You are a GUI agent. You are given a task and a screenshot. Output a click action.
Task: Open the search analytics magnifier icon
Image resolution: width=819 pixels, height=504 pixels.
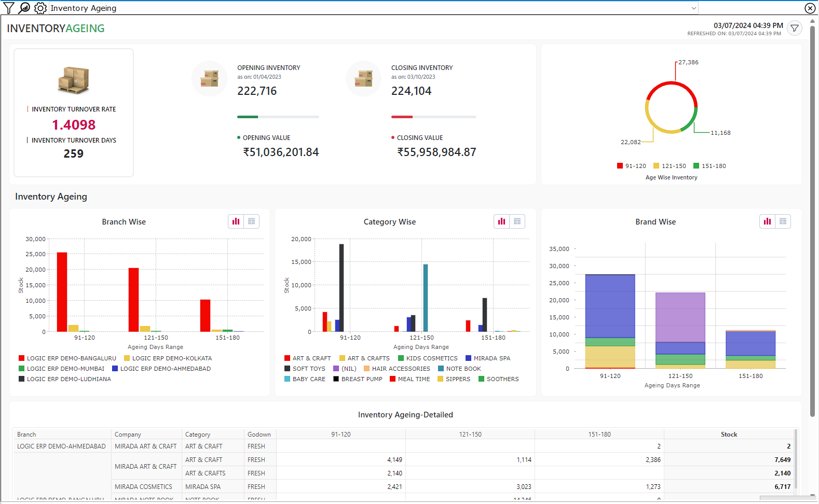[x=24, y=8]
